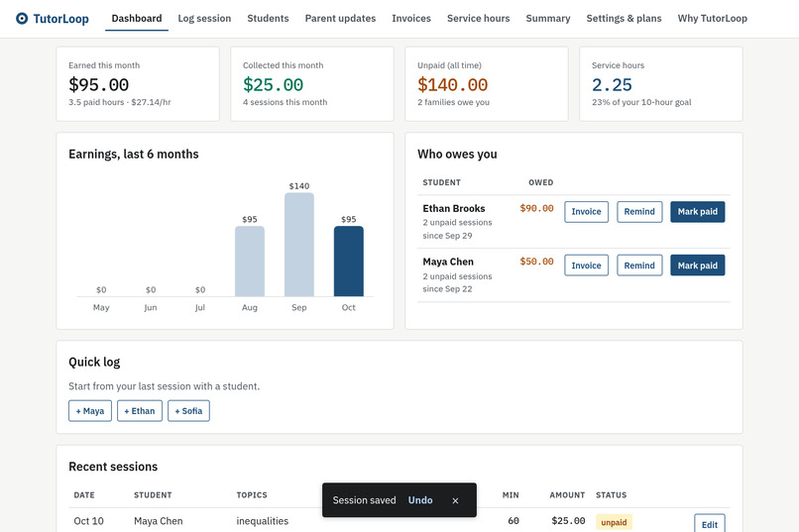Click the $50.00 owed amount
799x532 pixels.
coord(536,262)
